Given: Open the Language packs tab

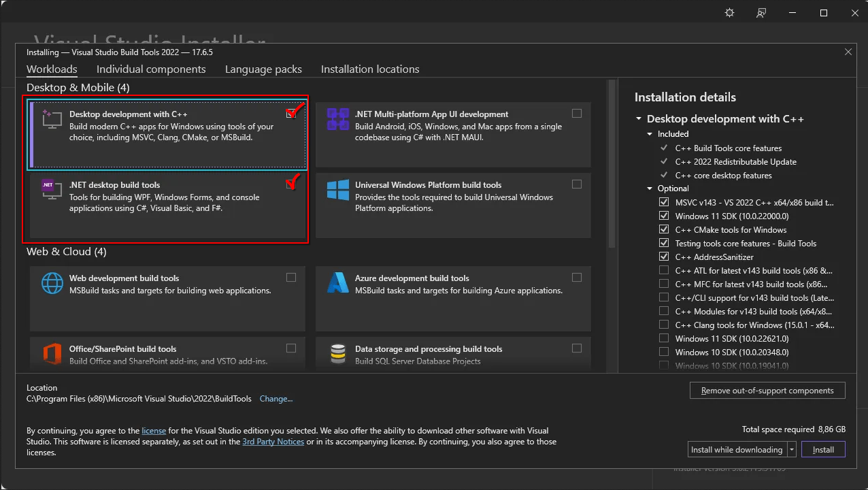Looking at the screenshot, I should (263, 69).
